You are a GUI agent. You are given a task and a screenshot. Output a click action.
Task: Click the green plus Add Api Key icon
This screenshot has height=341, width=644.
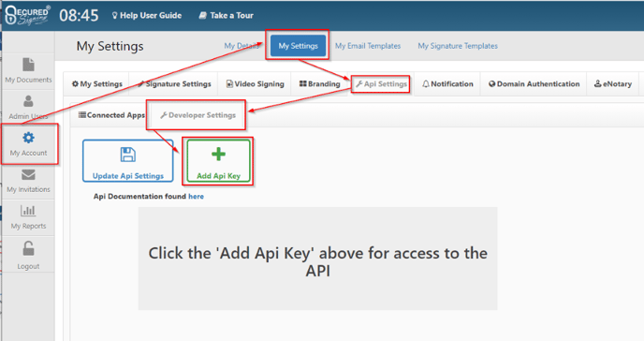click(x=218, y=154)
